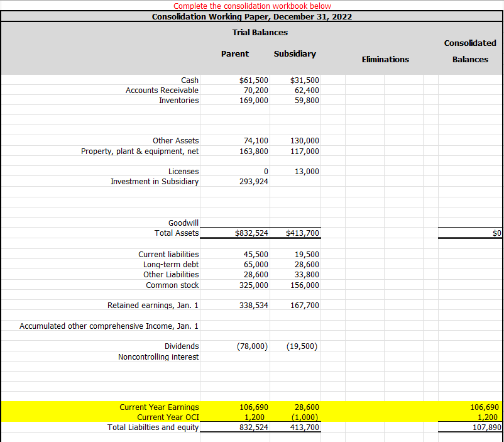Click the Consolidation Working Paper title

tap(251, 17)
